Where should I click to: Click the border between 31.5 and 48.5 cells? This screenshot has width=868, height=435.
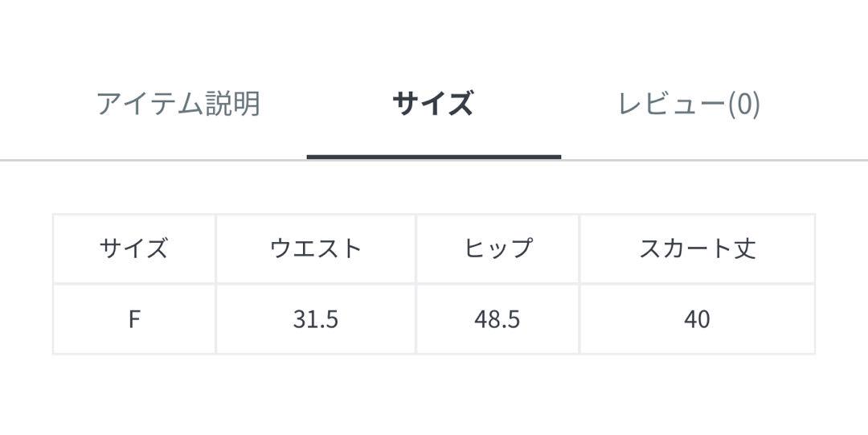pyautogui.click(x=416, y=319)
